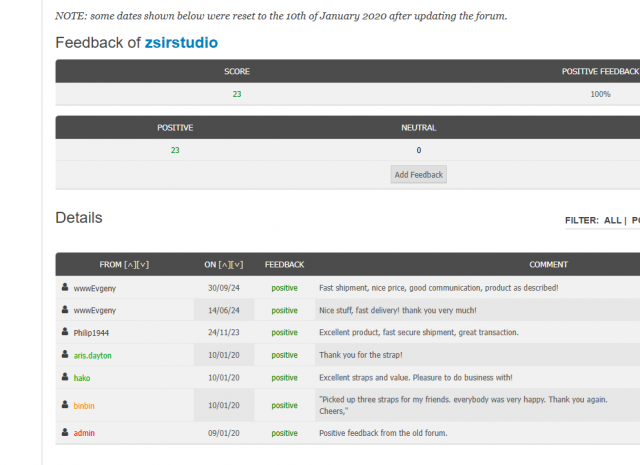Open the zsirstudio profile link
This screenshot has height=465, width=640.
coord(181,42)
